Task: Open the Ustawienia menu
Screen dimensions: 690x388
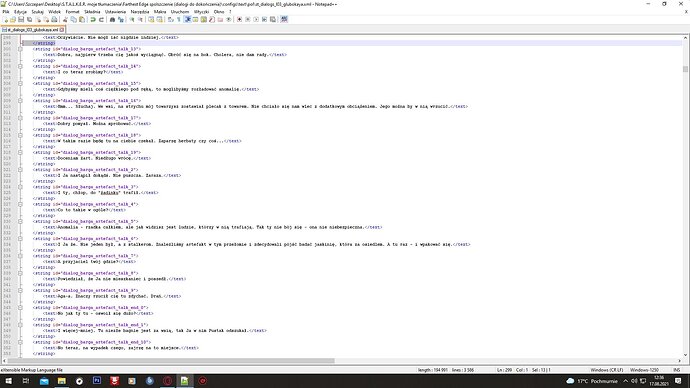Action: [x=115, y=12]
